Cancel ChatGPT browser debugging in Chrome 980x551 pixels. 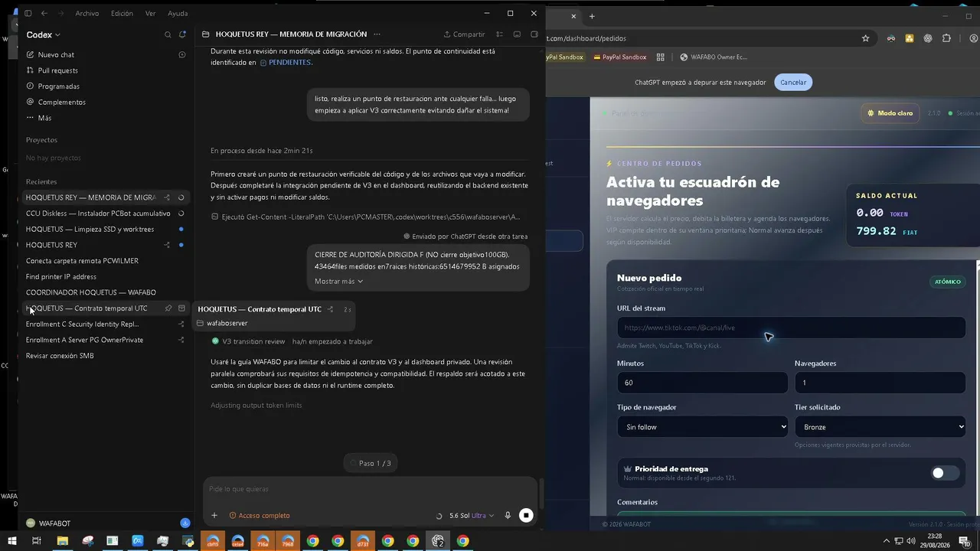(x=793, y=82)
